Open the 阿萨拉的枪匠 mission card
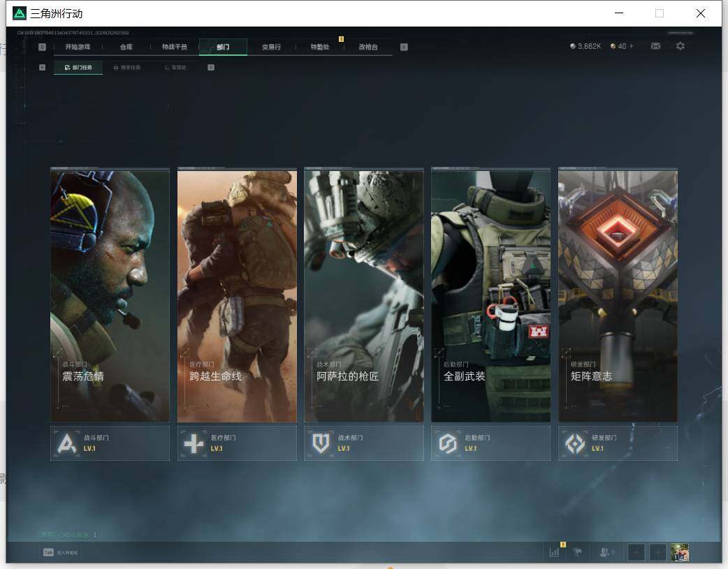Viewport: 728px width, 569px height. click(x=364, y=295)
